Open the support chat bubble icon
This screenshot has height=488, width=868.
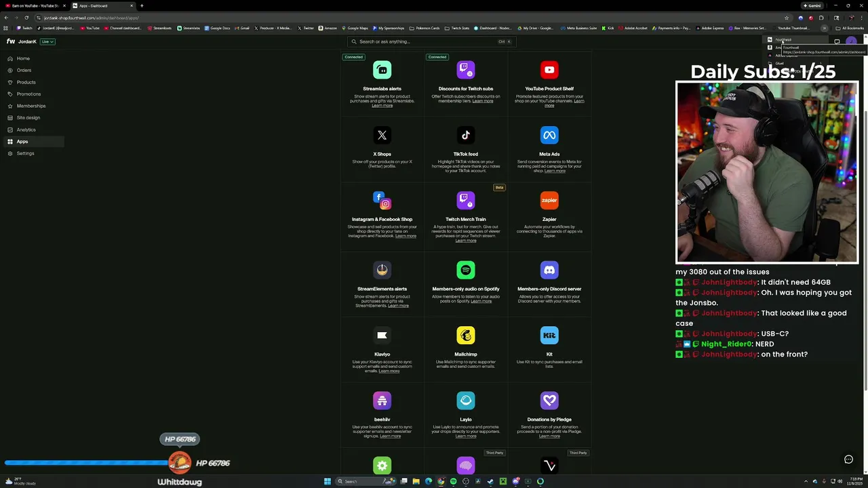click(848, 460)
